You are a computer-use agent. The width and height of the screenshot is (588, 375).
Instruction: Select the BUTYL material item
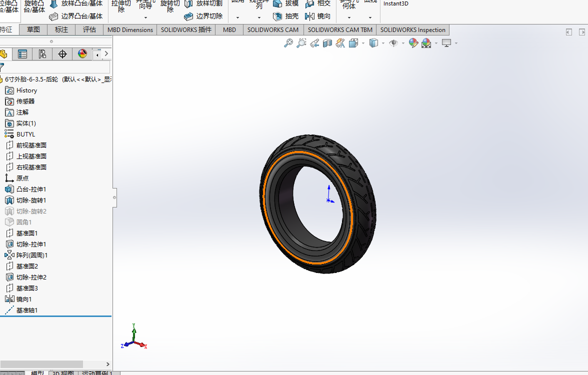(x=20, y=134)
